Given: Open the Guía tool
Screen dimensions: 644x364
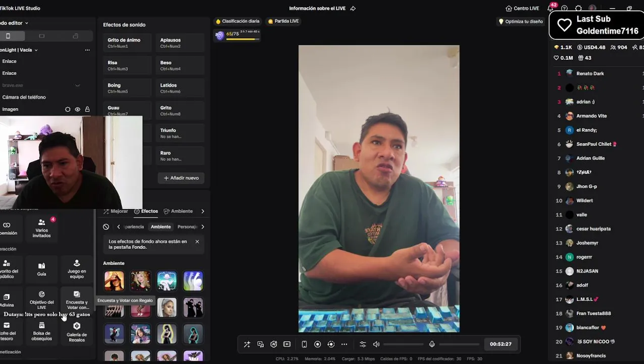Looking at the screenshot, I should (x=41, y=269).
